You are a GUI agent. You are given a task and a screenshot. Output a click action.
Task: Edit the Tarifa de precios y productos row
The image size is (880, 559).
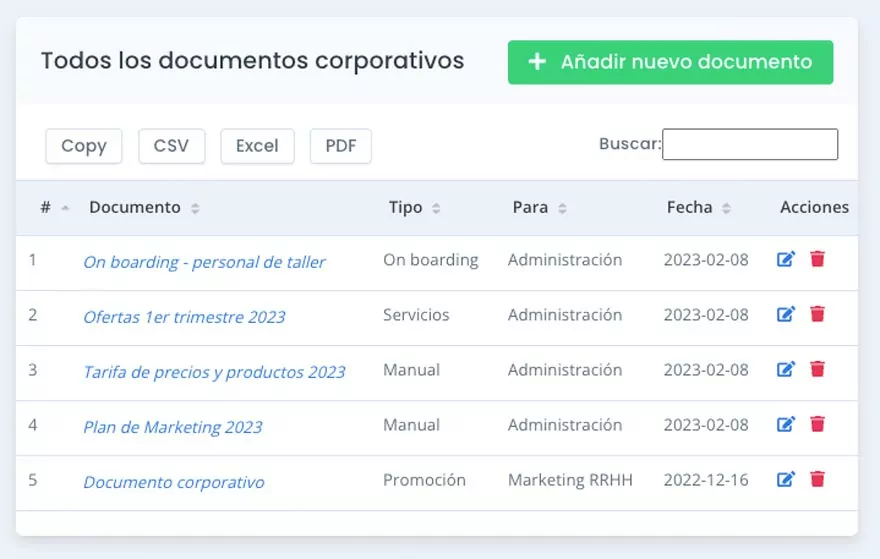click(786, 369)
